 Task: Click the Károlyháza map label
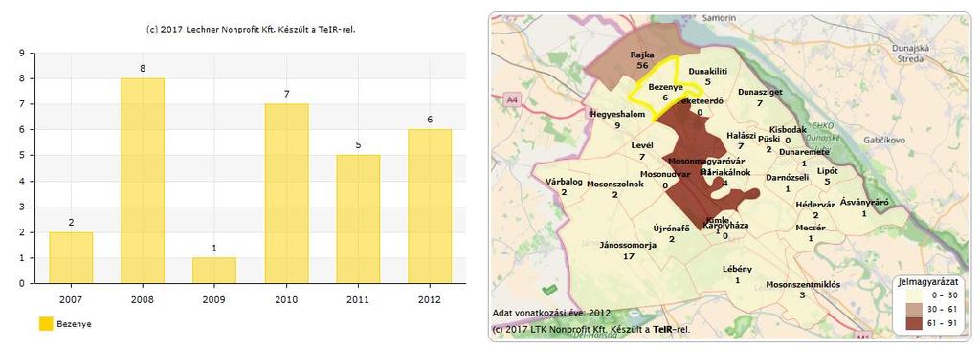coord(724,226)
